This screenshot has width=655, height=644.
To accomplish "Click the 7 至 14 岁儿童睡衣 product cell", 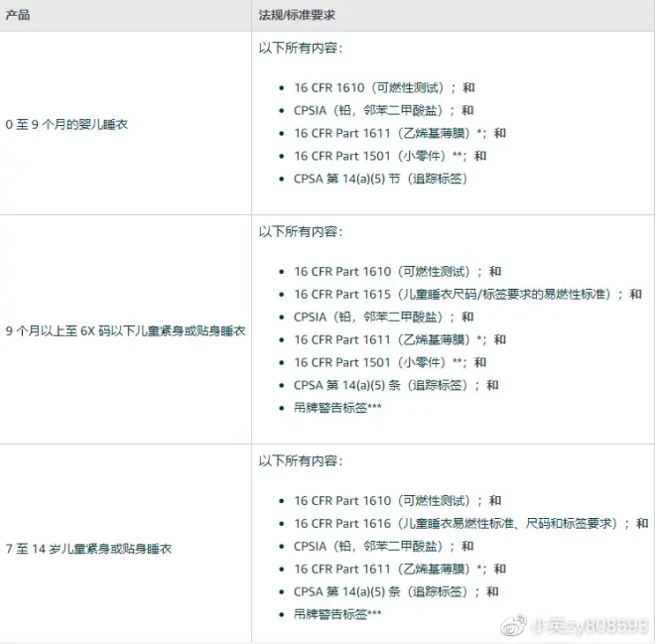I will pos(89,548).
